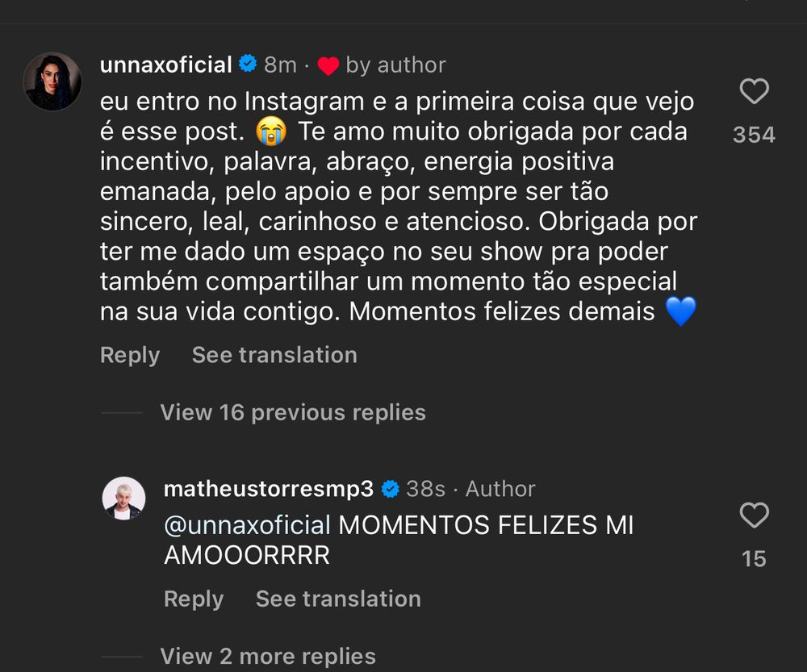Image resolution: width=807 pixels, height=672 pixels.
Task: Open the @unnaxoficial mention in the reply
Action: point(247,525)
